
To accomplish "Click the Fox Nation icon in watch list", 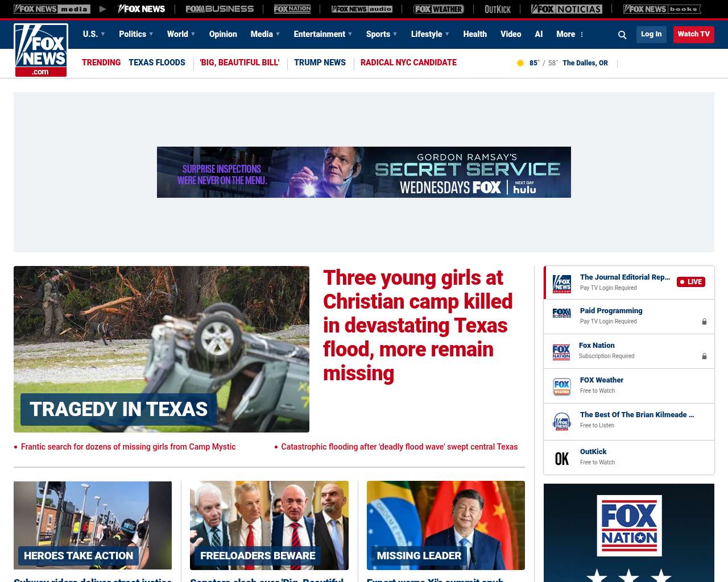I will click(561, 352).
